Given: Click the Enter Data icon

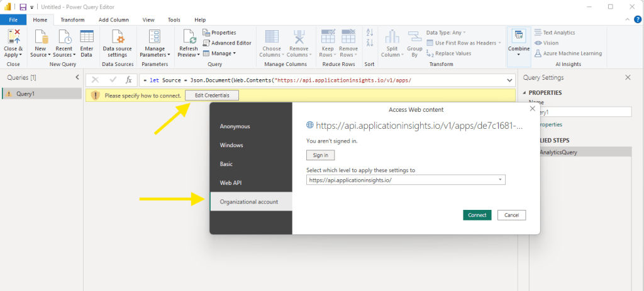Looking at the screenshot, I should pos(86,36).
